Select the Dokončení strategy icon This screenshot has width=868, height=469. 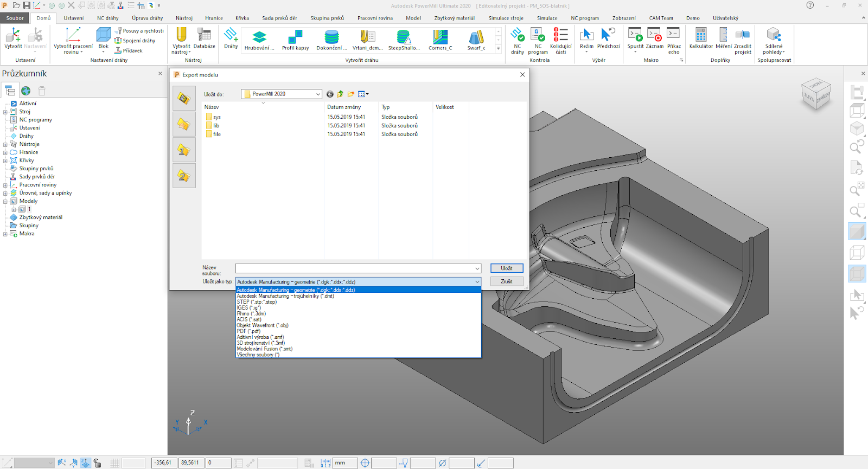click(x=331, y=37)
